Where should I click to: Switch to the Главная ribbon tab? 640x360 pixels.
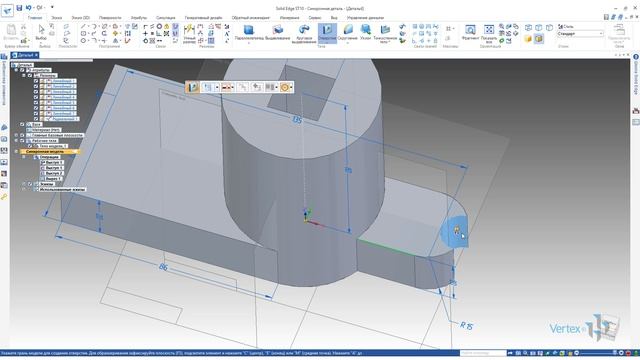coord(35,18)
